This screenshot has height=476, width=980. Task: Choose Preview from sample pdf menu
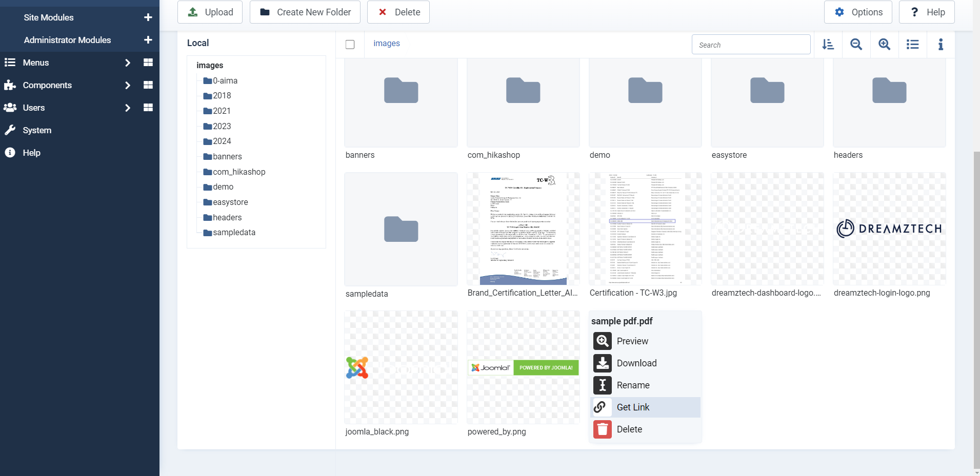[x=646, y=341]
